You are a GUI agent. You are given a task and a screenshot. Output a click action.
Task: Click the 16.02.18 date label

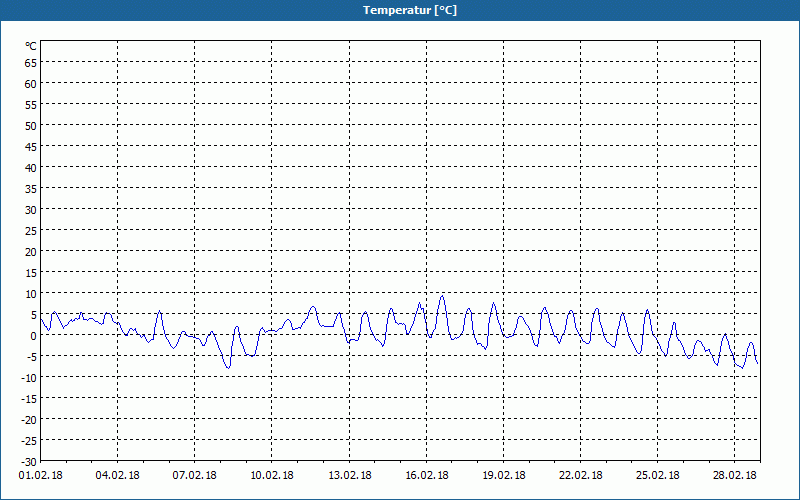coord(427,476)
